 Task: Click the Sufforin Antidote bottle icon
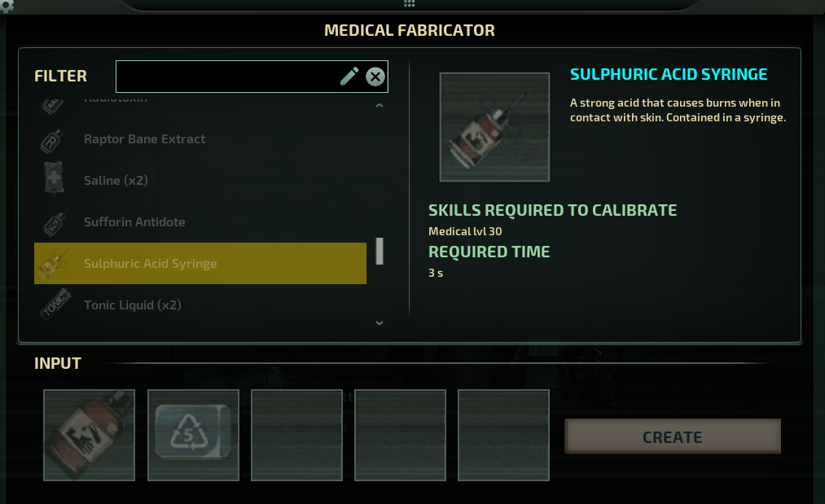click(52, 221)
